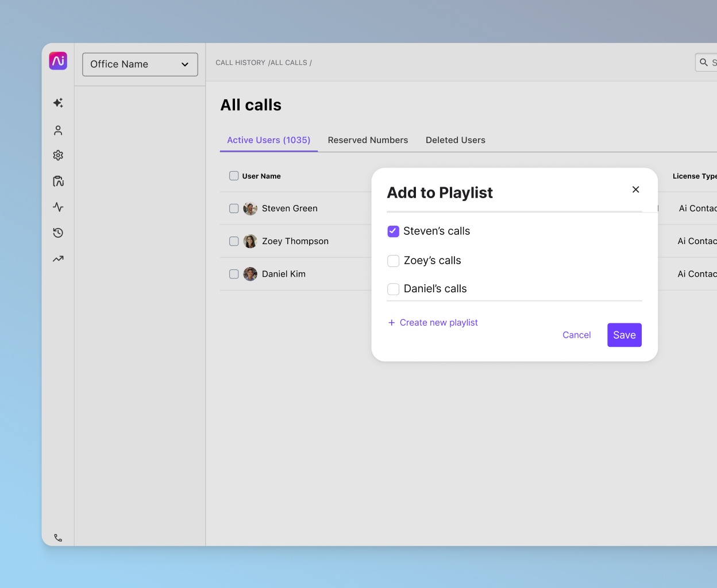Uncheck Steven's calls playlist
The height and width of the screenshot is (588, 717).
pos(393,231)
